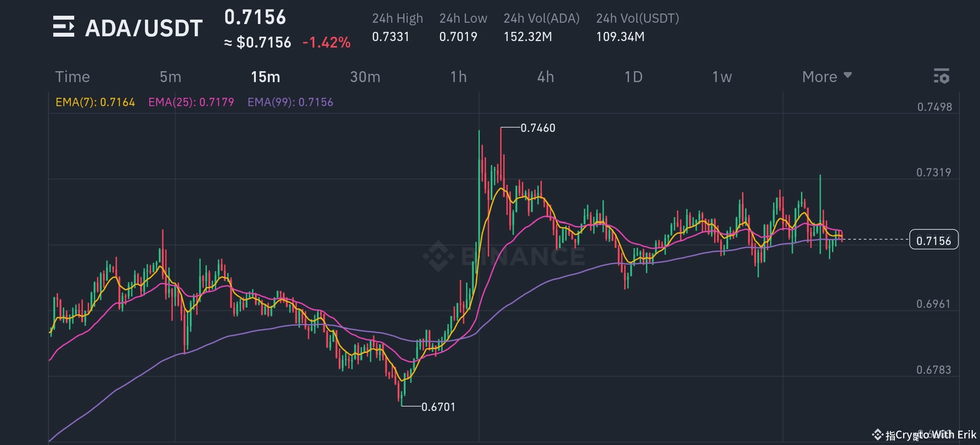Select the current price label 0.7156
Image resolution: width=980 pixels, height=445 pixels.
[933, 240]
